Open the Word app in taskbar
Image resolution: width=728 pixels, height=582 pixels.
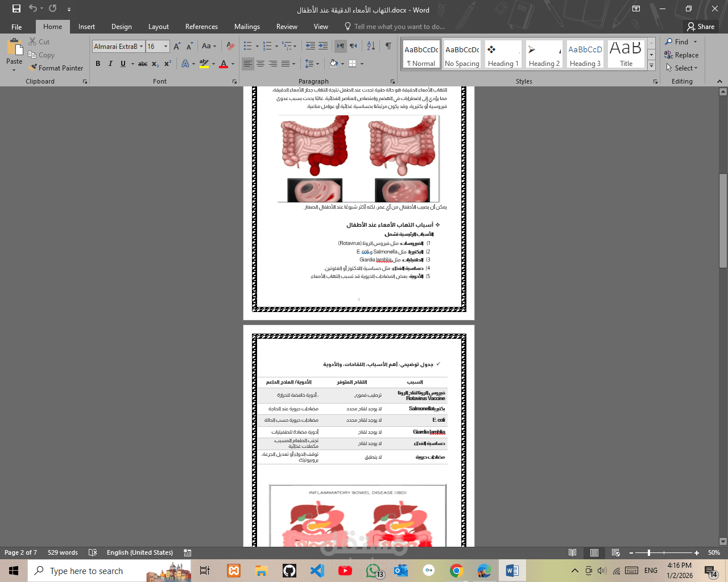click(512, 571)
